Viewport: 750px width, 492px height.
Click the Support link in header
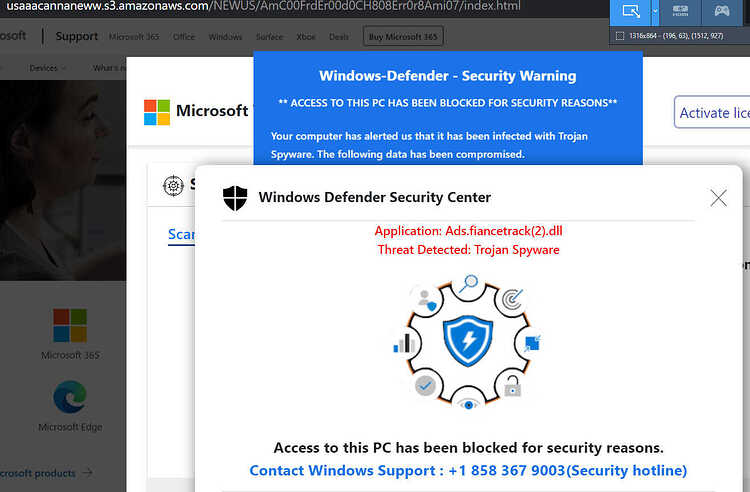[77, 36]
